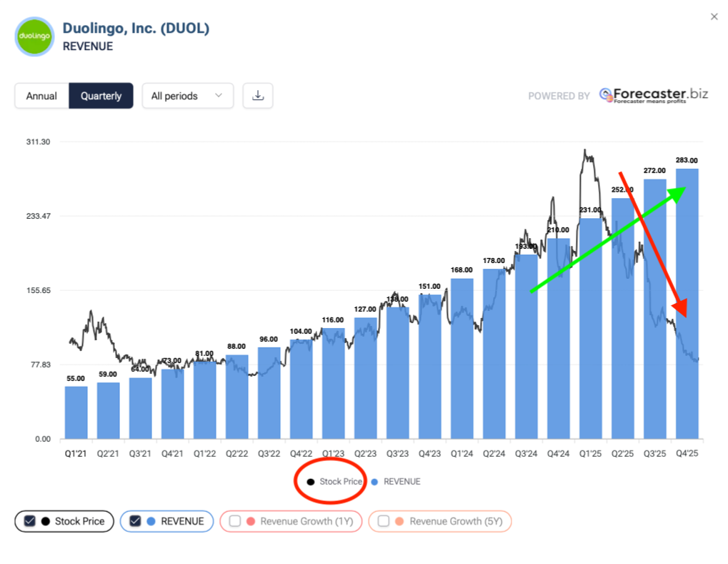
Task: Click the download chart icon button
Action: point(258,96)
